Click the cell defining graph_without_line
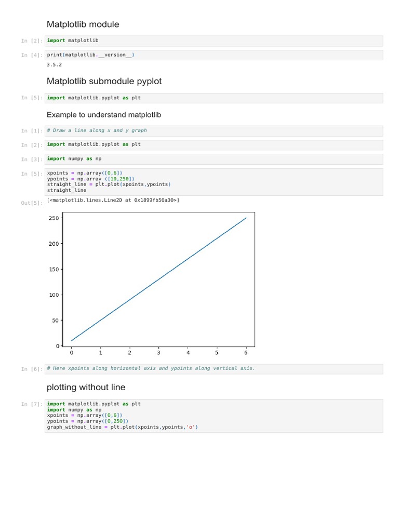This screenshot has width=399, height=532. pos(213,416)
